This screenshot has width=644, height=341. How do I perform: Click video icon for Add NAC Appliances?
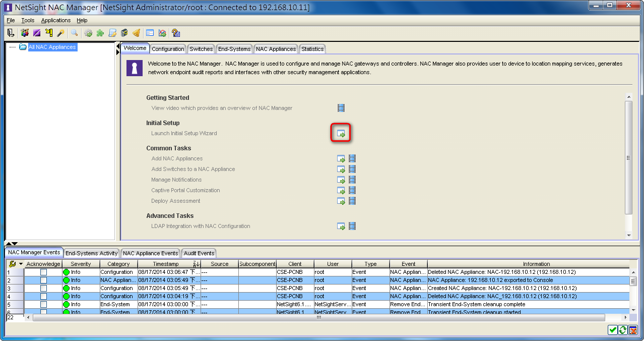point(352,158)
